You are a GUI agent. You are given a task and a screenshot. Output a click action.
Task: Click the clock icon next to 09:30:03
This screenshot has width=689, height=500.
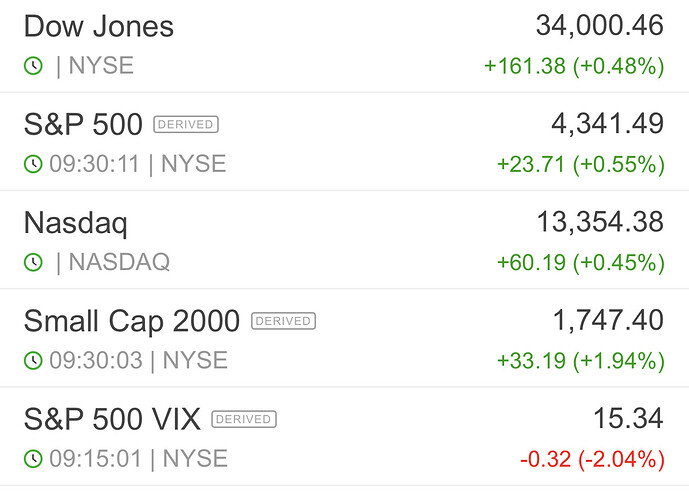point(34,360)
